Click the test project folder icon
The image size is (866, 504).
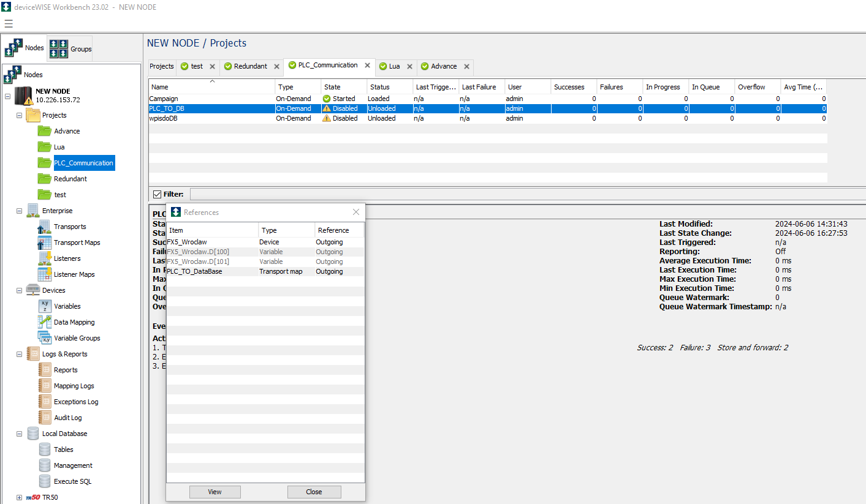45,195
